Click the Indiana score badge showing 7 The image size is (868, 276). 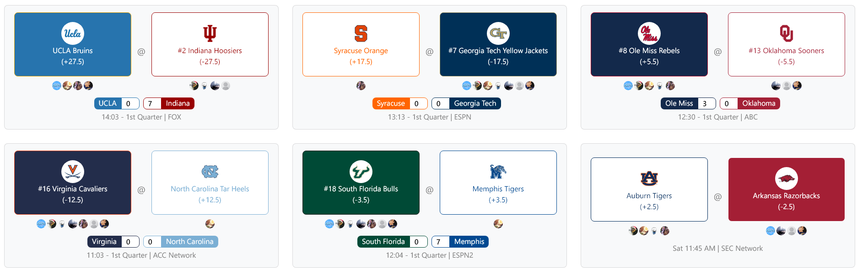coord(151,103)
